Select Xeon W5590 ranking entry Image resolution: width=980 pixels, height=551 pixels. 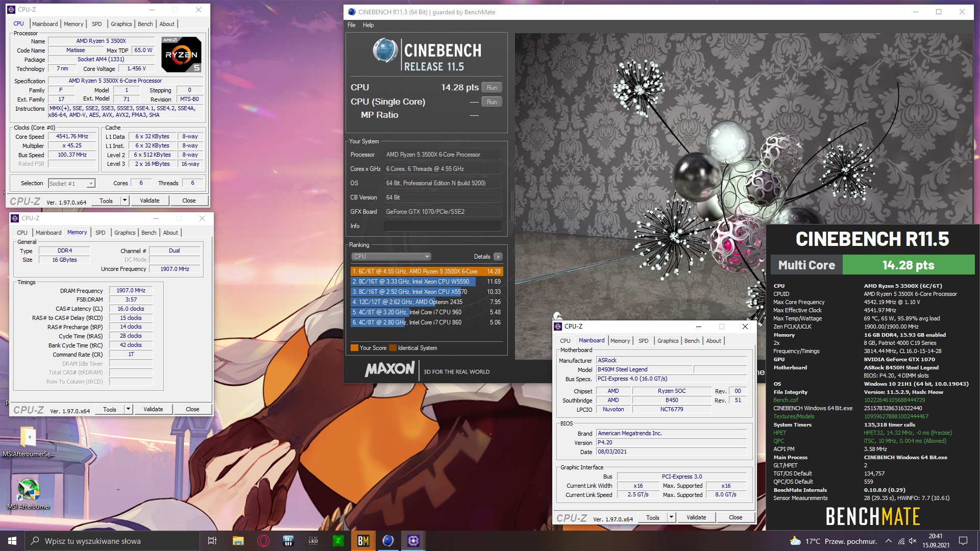[x=427, y=282]
